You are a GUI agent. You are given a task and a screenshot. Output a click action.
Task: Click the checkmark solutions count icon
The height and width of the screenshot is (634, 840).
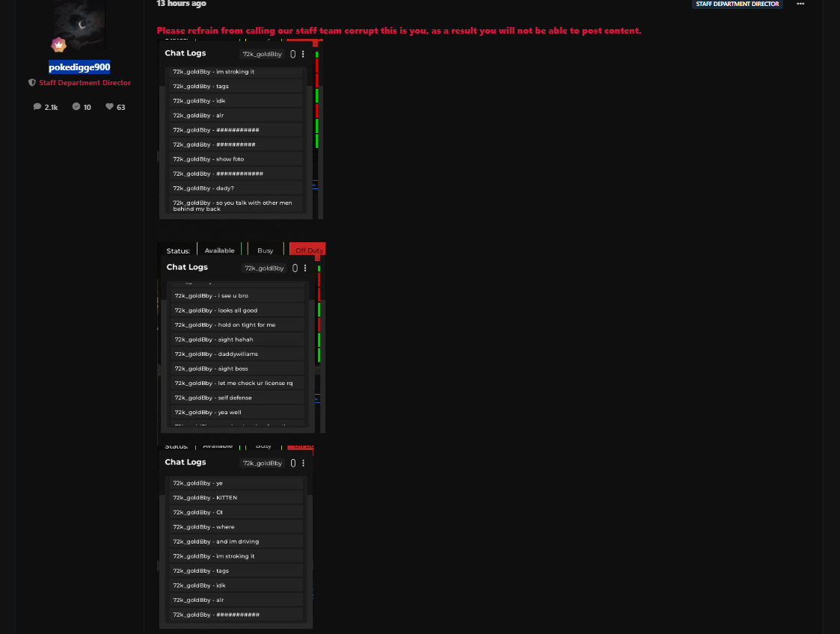(x=76, y=107)
